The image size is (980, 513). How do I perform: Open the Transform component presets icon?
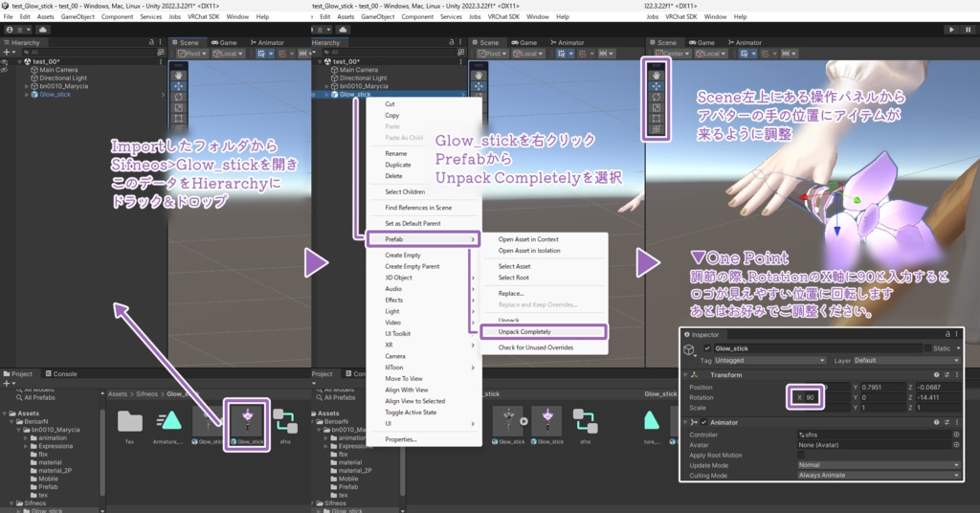click(947, 375)
